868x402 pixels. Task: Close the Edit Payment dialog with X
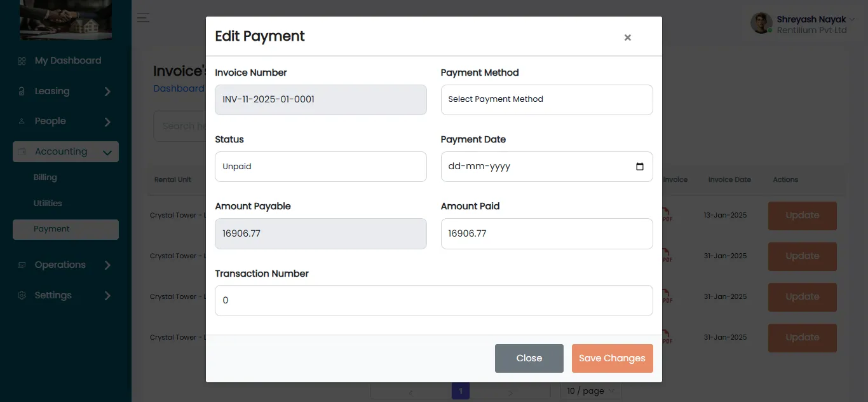click(x=627, y=38)
